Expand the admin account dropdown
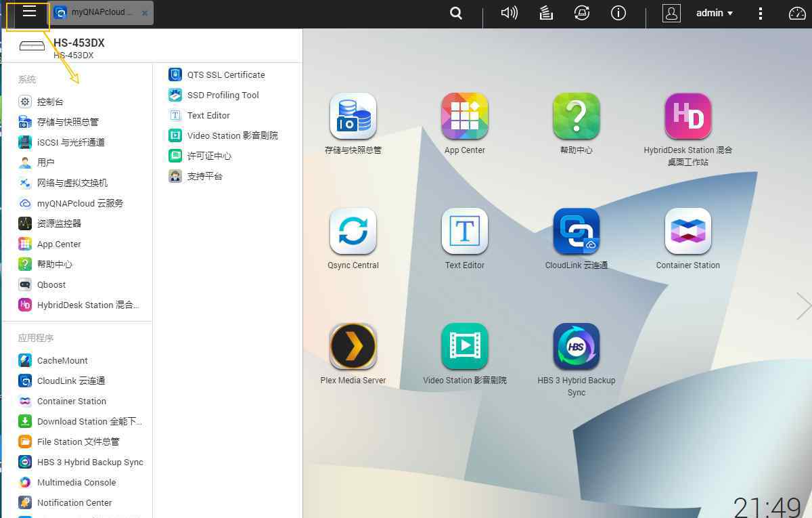The height and width of the screenshot is (518, 812). point(715,13)
